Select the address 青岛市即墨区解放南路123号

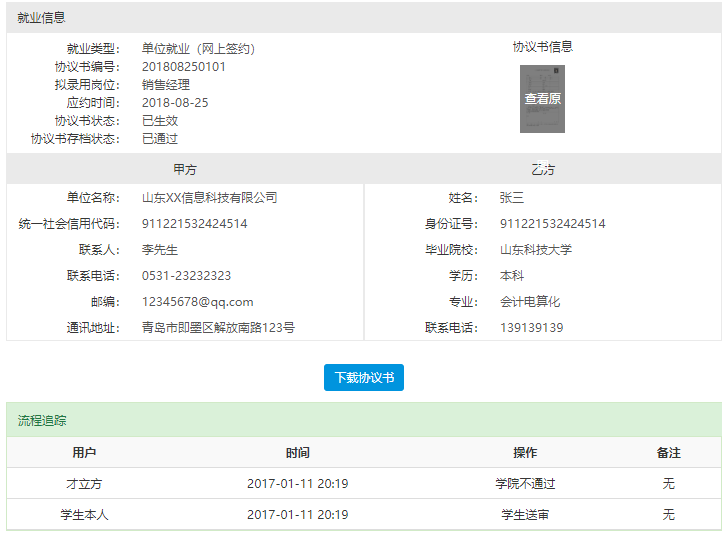218,328
